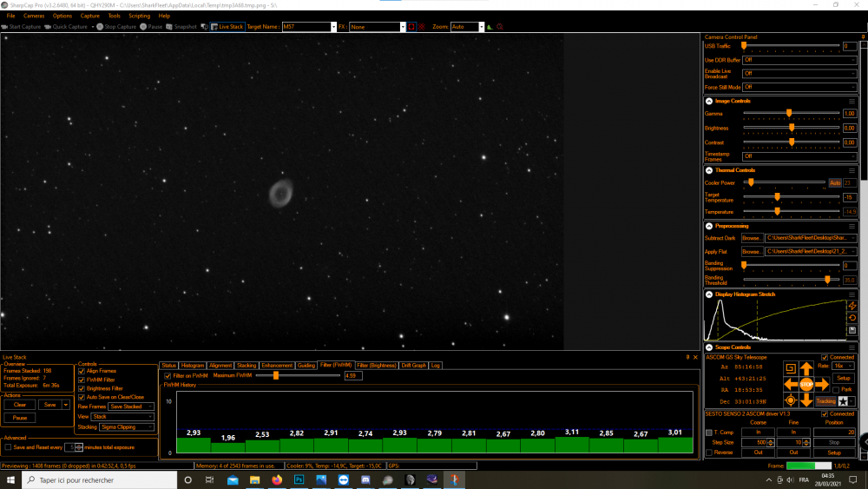Toggle Auto Save on Clear/Close checkbox
868x489 pixels.
click(82, 397)
